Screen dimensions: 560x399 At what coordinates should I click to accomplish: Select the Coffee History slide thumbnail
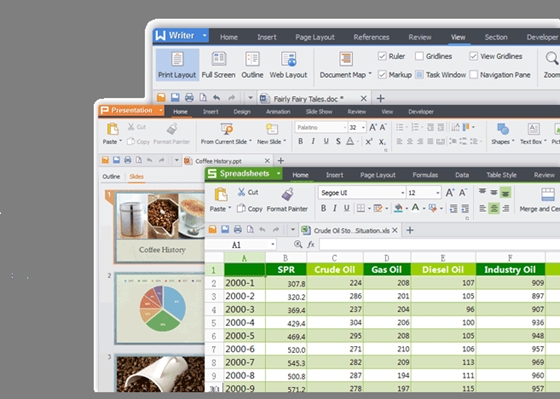pos(159,227)
